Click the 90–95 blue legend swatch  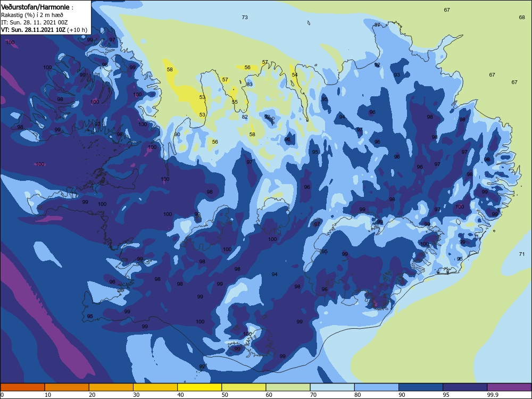421,387
